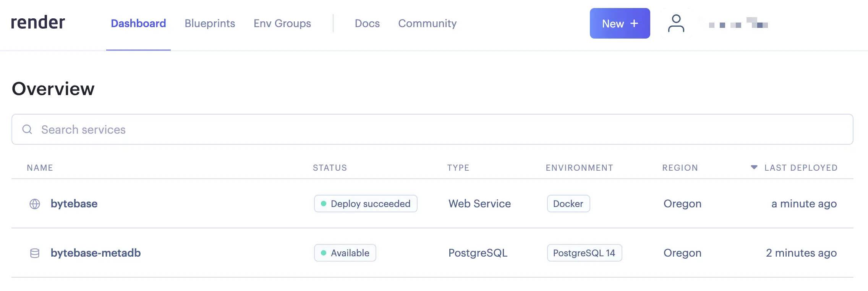Click the search magnifier icon
The height and width of the screenshot is (291, 868).
pyautogui.click(x=27, y=129)
